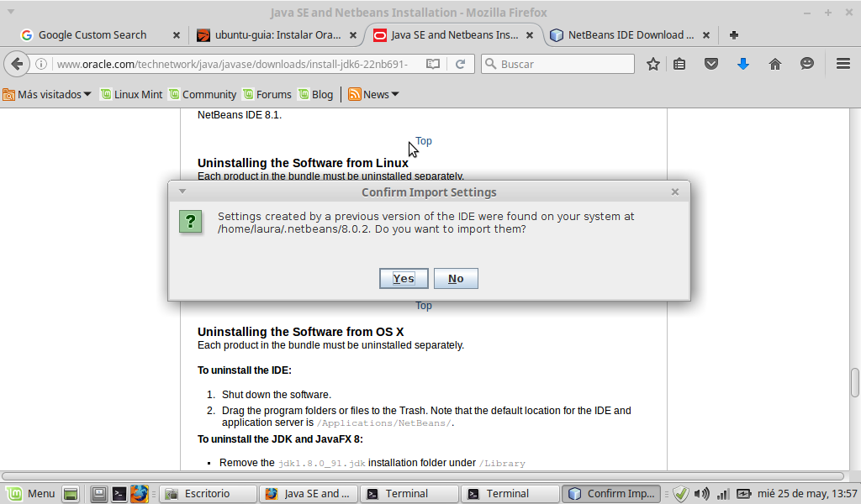Switch to the Google Custom Search tab

[92, 35]
